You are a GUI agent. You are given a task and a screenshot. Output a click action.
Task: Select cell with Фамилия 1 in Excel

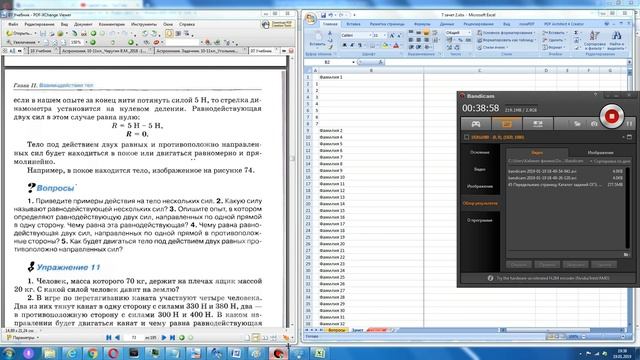(x=371, y=77)
